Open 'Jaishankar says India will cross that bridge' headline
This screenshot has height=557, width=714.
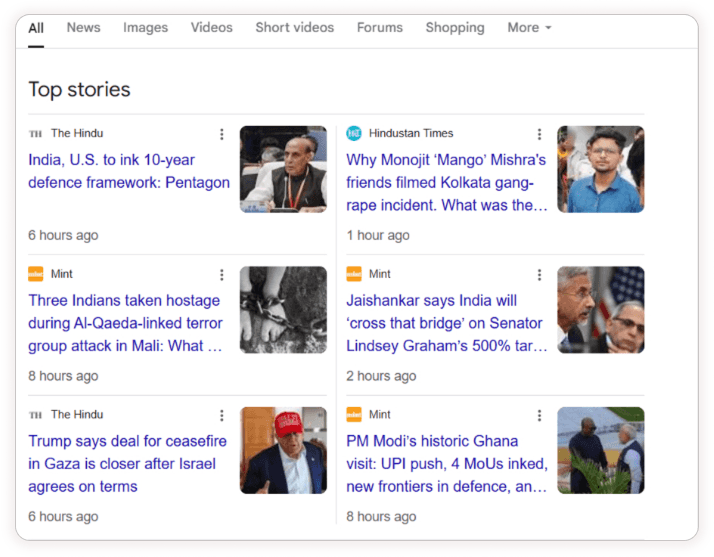pyautogui.click(x=447, y=323)
